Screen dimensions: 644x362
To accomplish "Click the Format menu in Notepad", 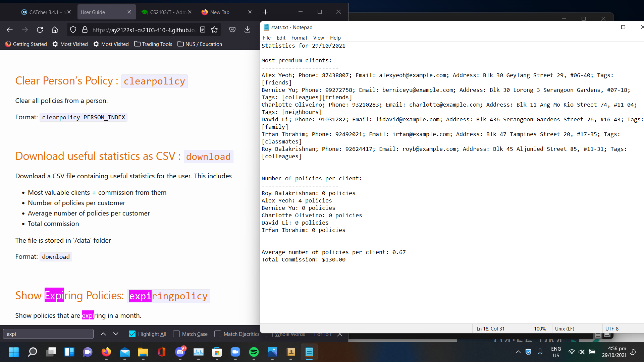I will (x=299, y=38).
